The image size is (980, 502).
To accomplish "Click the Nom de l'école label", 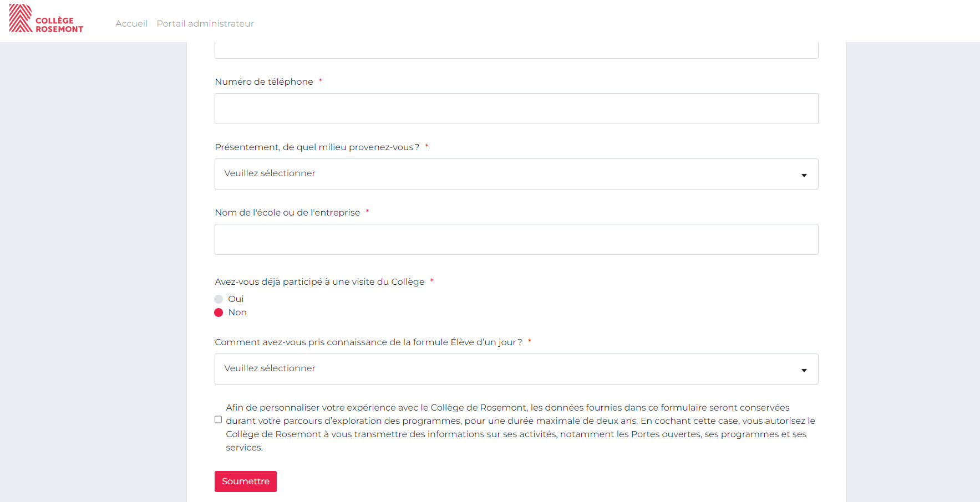I will point(287,213).
